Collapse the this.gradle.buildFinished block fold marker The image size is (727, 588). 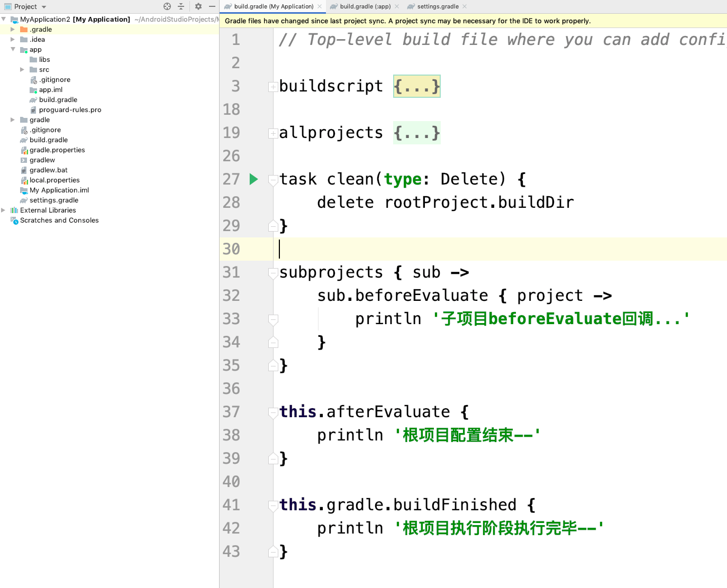click(x=273, y=506)
